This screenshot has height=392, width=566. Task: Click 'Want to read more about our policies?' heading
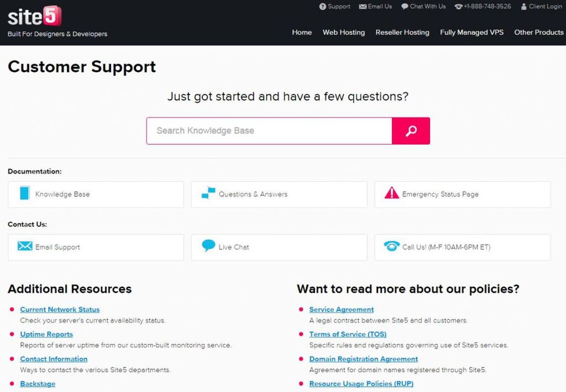click(x=408, y=289)
